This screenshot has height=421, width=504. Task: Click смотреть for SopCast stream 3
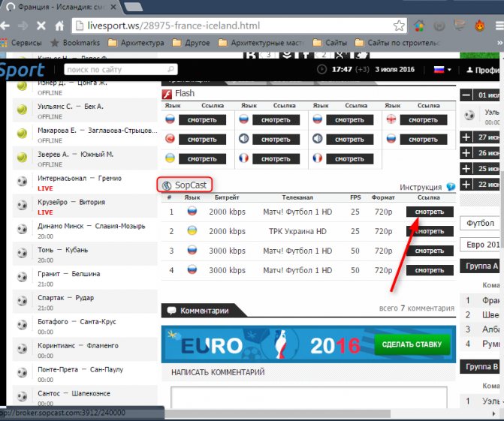tap(430, 251)
